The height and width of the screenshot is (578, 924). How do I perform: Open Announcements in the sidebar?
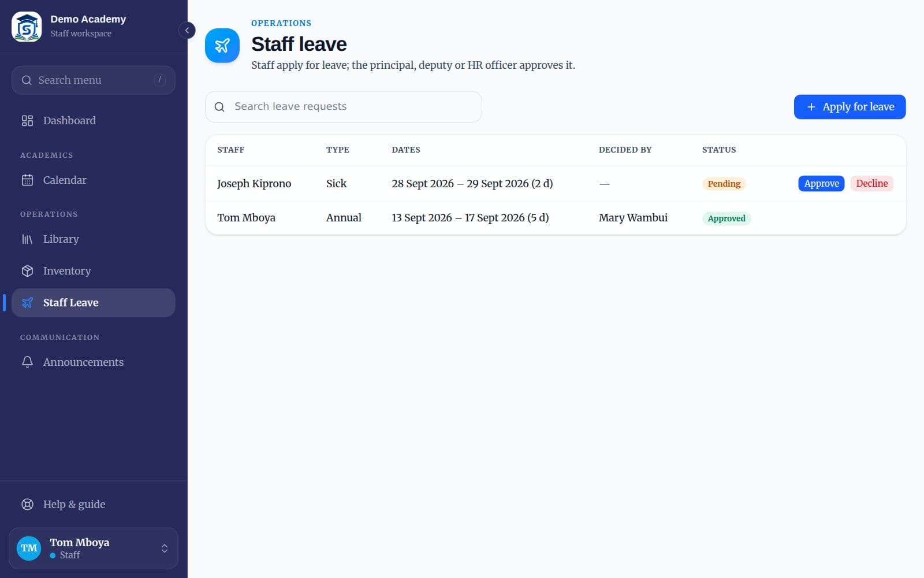click(x=93, y=362)
